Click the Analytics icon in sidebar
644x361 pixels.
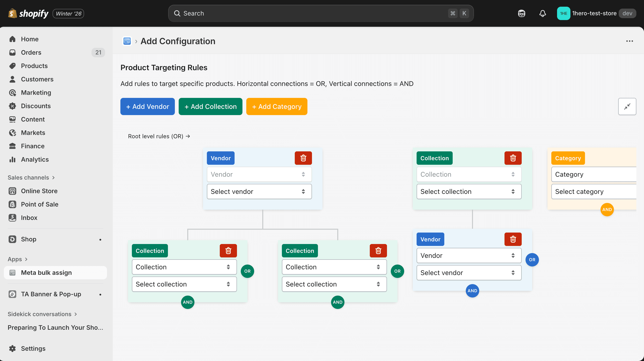[x=12, y=159]
